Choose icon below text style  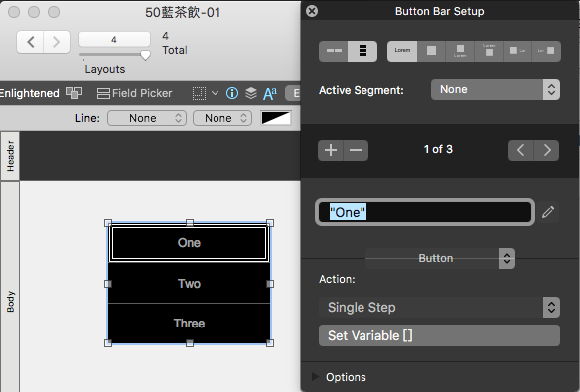pyautogui.click(x=489, y=51)
